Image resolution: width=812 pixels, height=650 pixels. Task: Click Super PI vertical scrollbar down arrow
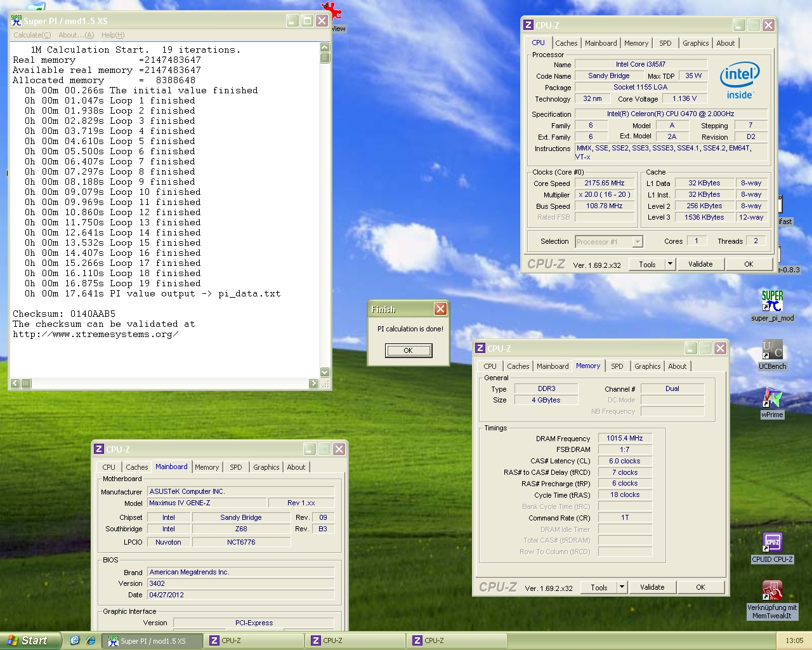click(x=325, y=372)
